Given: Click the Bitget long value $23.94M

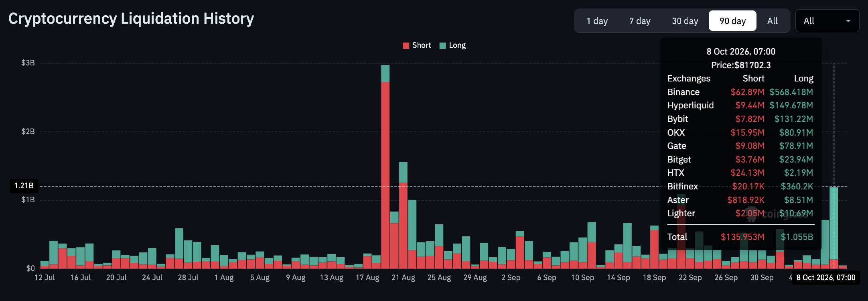Looking at the screenshot, I should [796, 160].
